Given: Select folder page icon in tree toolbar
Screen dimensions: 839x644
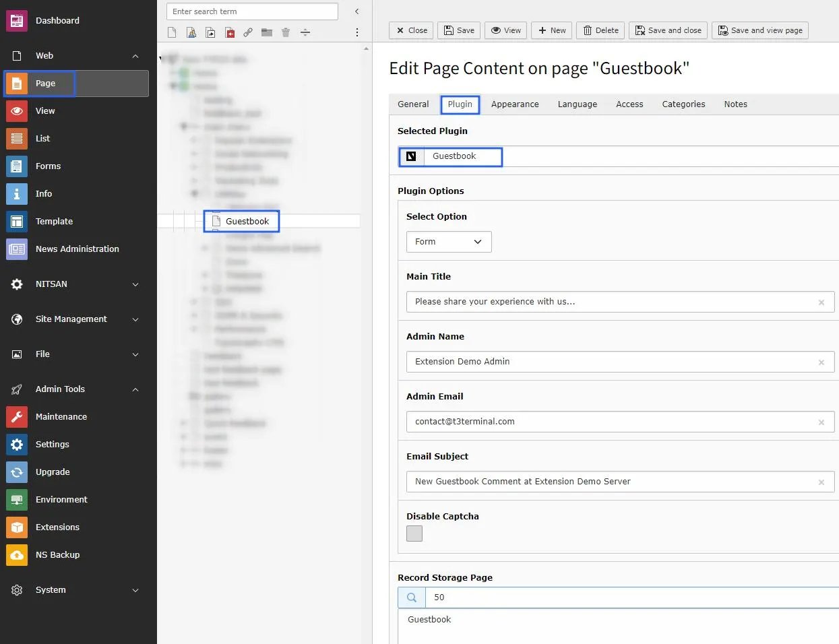Looking at the screenshot, I should click(x=267, y=32).
